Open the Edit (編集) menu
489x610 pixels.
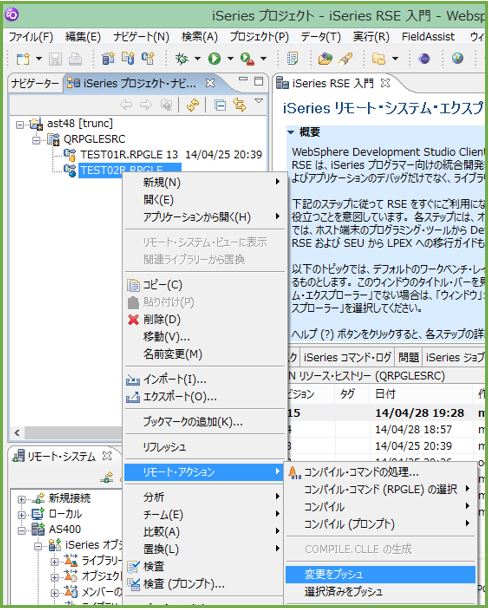pos(82,37)
